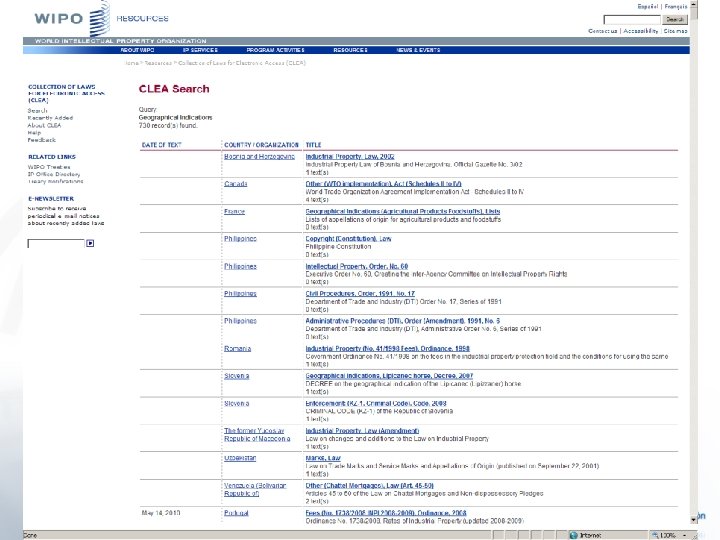Click scrollbar down arrow
720x540 pixels.
click(694, 519)
